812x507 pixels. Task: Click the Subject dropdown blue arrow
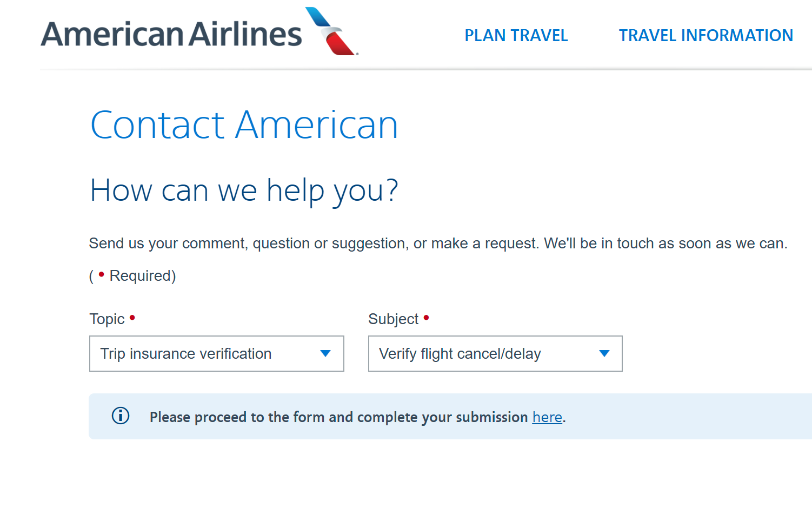point(604,354)
